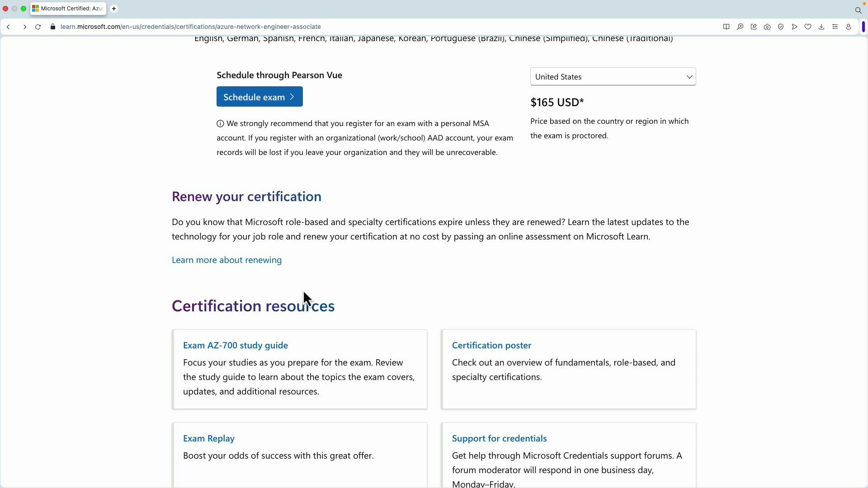This screenshot has height=488, width=868.
Task: Open a new browser tab
Action: (x=114, y=9)
